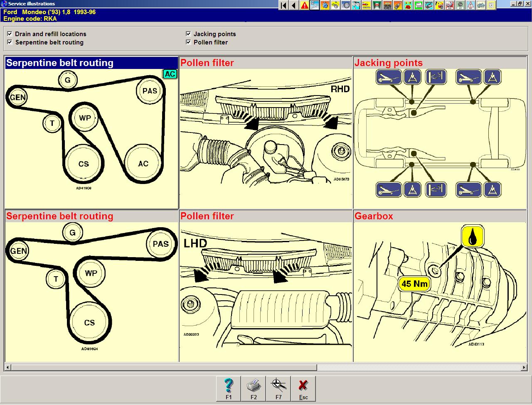Open Help with the F1 question mark
The image size is (532, 405).
(229, 388)
